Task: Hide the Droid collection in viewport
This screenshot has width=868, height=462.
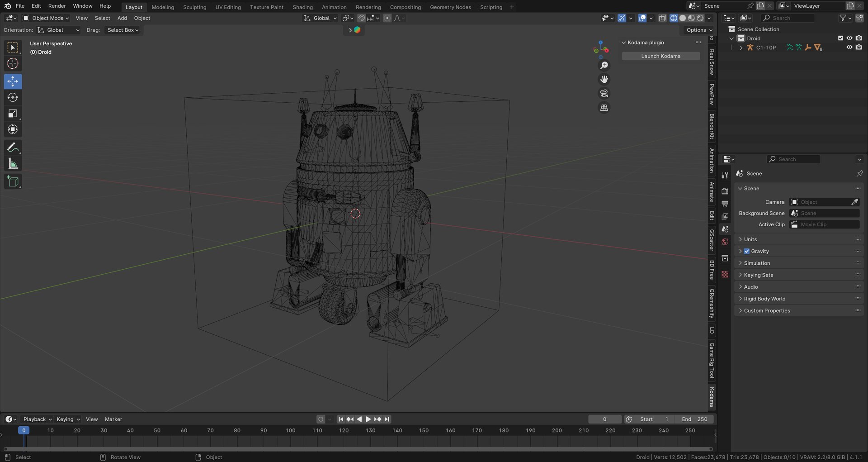Action: [x=849, y=38]
